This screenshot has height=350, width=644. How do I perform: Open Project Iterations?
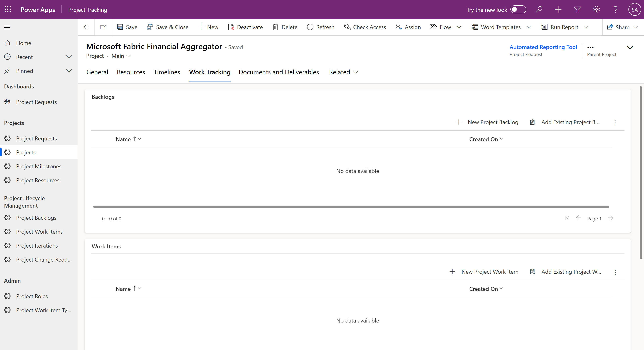39,246
